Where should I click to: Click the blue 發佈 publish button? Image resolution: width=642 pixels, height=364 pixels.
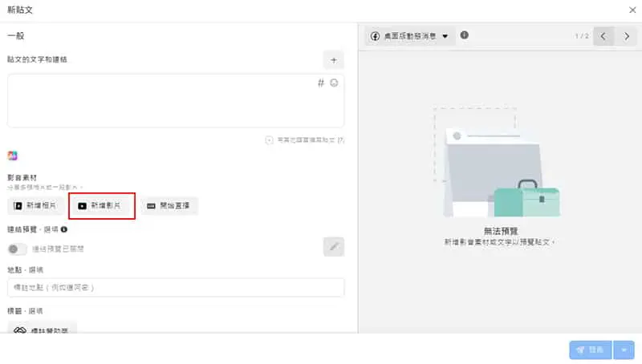[x=589, y=350]
